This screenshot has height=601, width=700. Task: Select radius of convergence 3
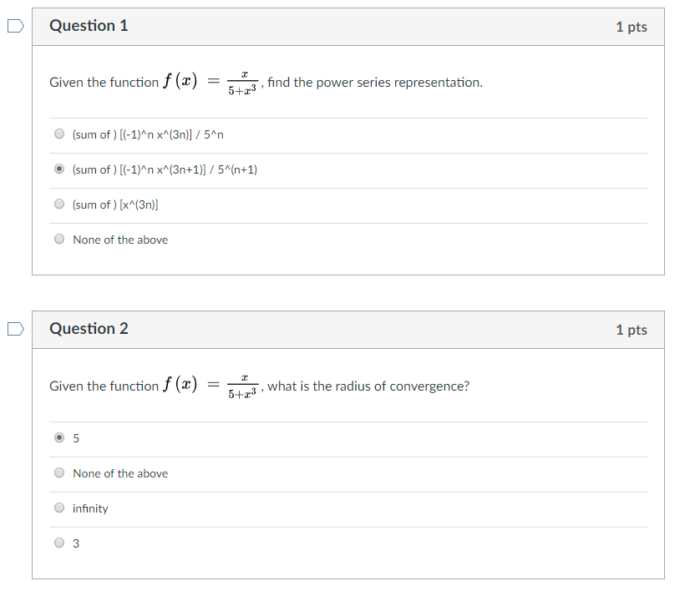click(59, 543)
